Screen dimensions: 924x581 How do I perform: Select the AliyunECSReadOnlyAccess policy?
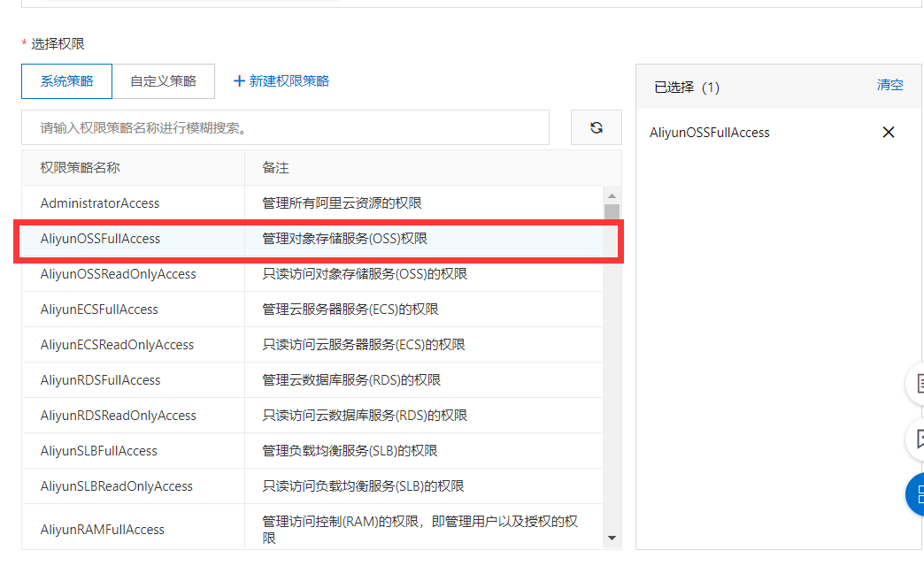click(312, 344)
